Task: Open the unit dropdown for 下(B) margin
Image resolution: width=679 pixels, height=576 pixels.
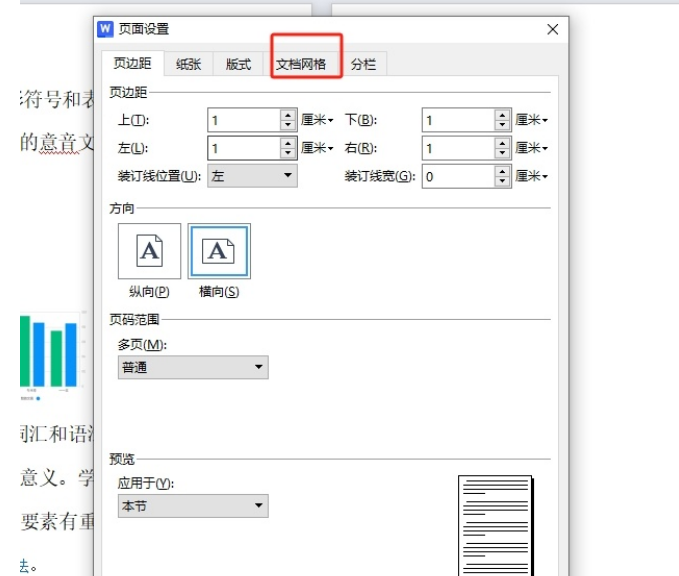Action: [x=532, y=120]
